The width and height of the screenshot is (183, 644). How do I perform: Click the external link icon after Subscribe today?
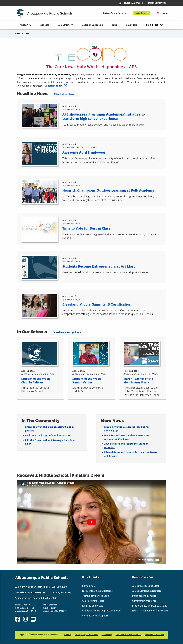pos(65,86)
